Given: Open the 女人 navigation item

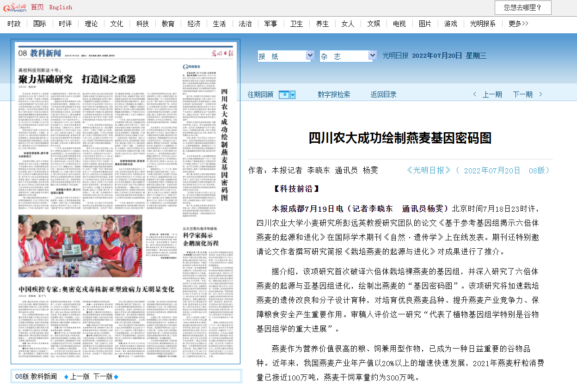Looking at the screenshot, I should 348,24.
